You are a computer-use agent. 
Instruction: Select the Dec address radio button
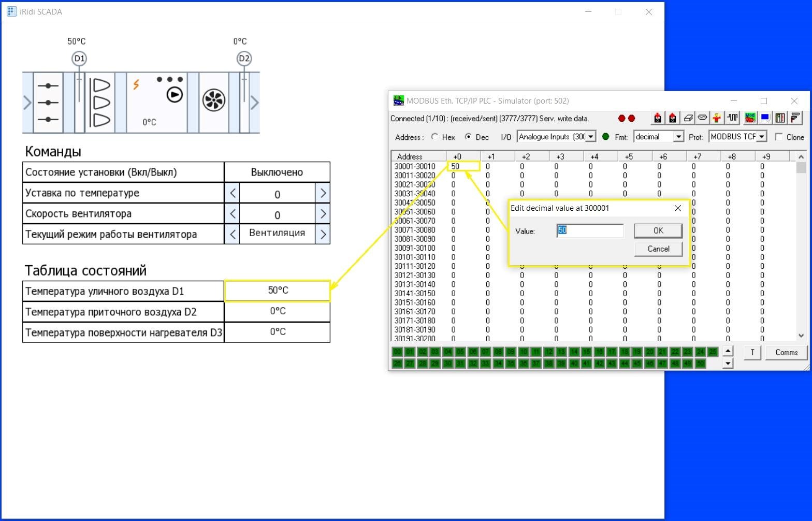[468, 137]
